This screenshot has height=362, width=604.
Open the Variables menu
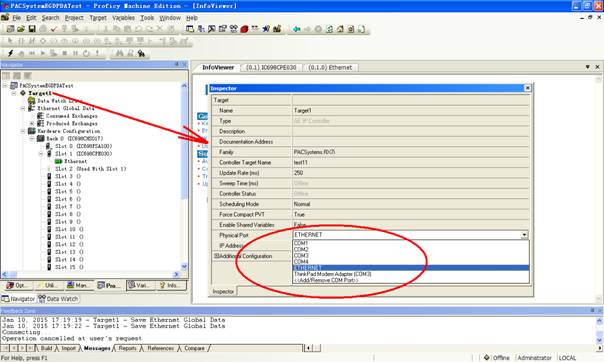(x=123, y=18)
